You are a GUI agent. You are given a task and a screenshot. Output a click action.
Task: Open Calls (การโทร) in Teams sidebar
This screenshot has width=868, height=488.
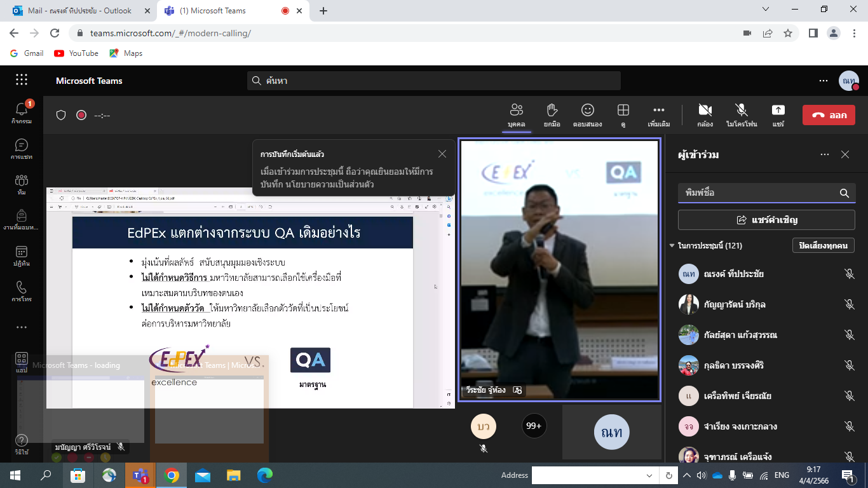click(22, 291)
